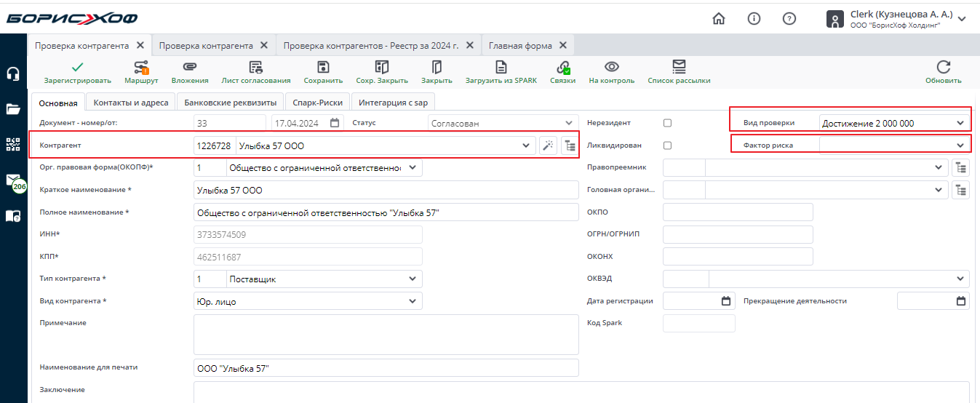Click На контроль eye icon

tap(611, 68)
